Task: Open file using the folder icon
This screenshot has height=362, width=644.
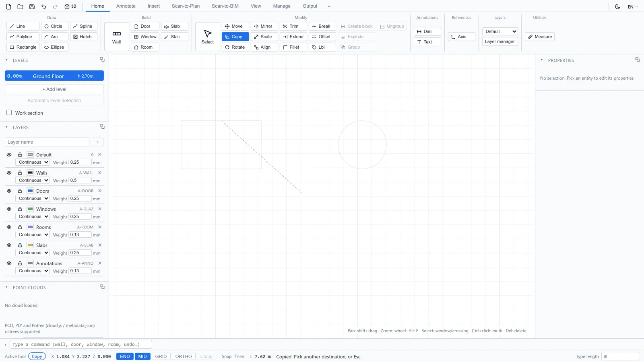Action: click(x=20, y=6)
